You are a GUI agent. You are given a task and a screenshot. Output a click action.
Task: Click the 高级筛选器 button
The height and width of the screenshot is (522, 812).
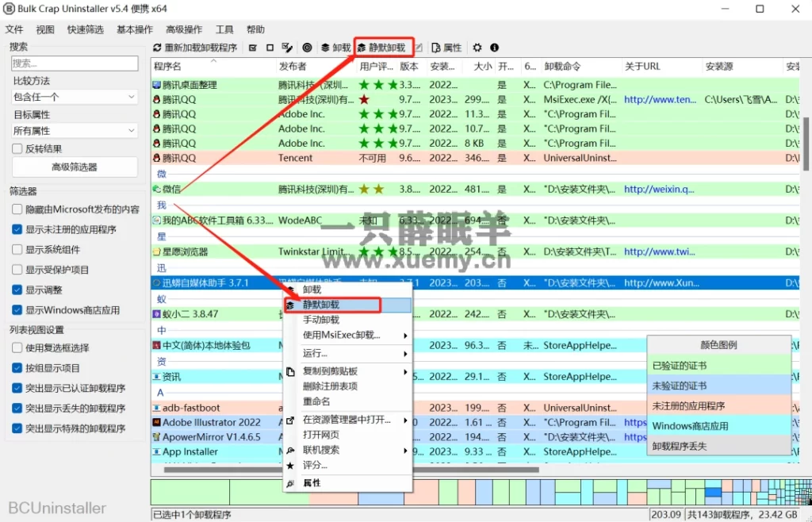pyautogui.click(x=75, y=167)
